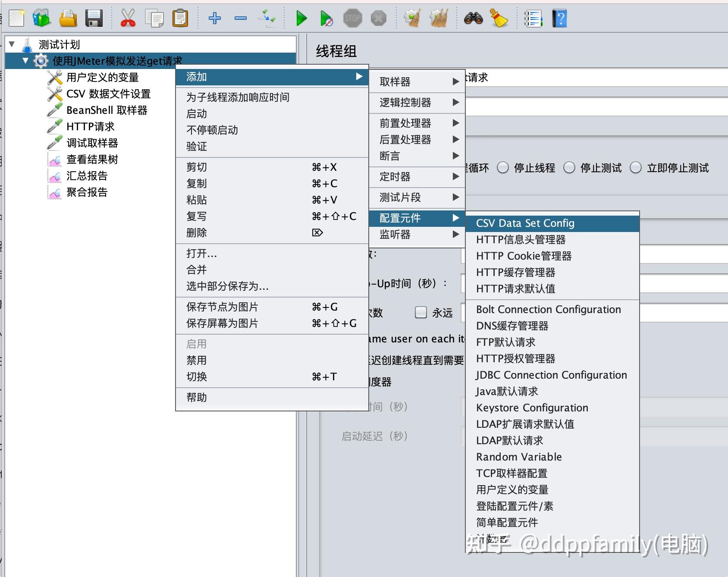Select the 立即停止测试 radio button
This screenshot has height=577, width=728.
(x=636, y=168)
